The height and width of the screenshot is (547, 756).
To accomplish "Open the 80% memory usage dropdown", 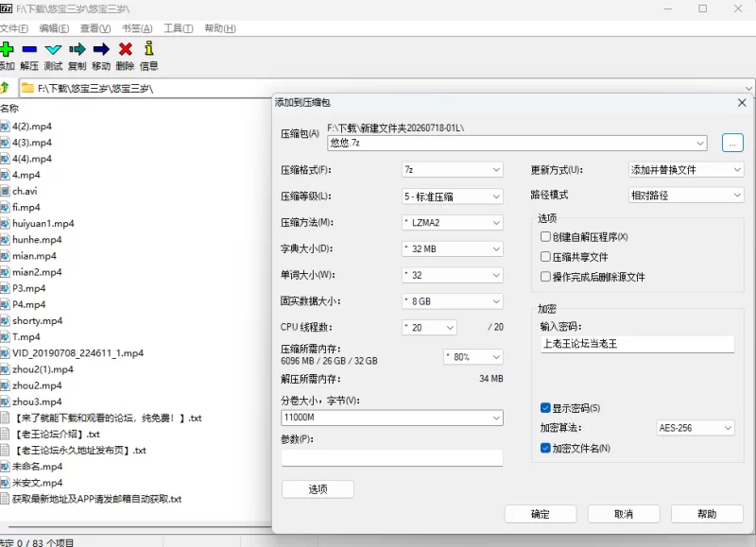I will (x=473, y=357).
